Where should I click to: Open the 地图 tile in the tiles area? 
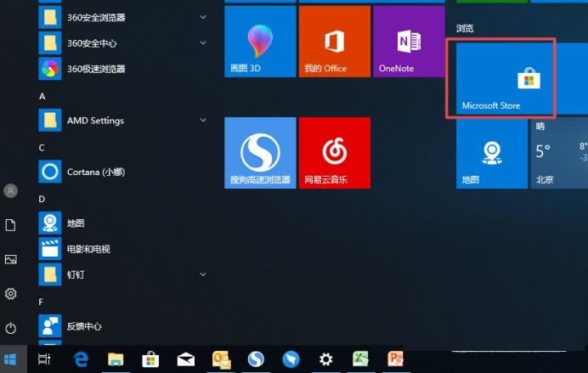coord(491,153)
